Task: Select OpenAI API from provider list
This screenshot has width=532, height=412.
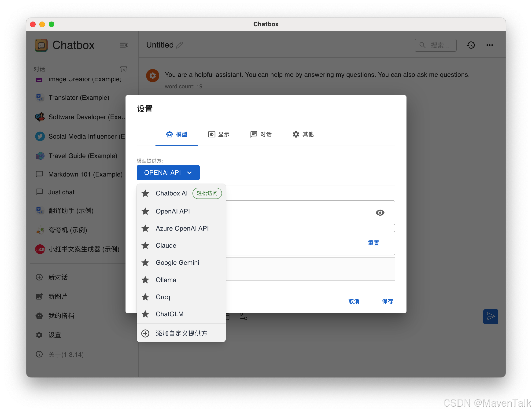Action: (181, 211)
